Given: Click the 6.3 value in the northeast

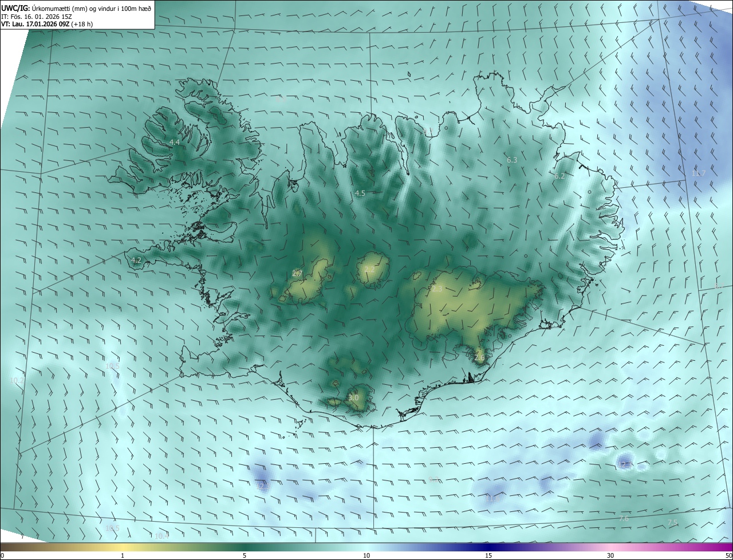Looking at the screenshot, I should [x=512, y=160].
